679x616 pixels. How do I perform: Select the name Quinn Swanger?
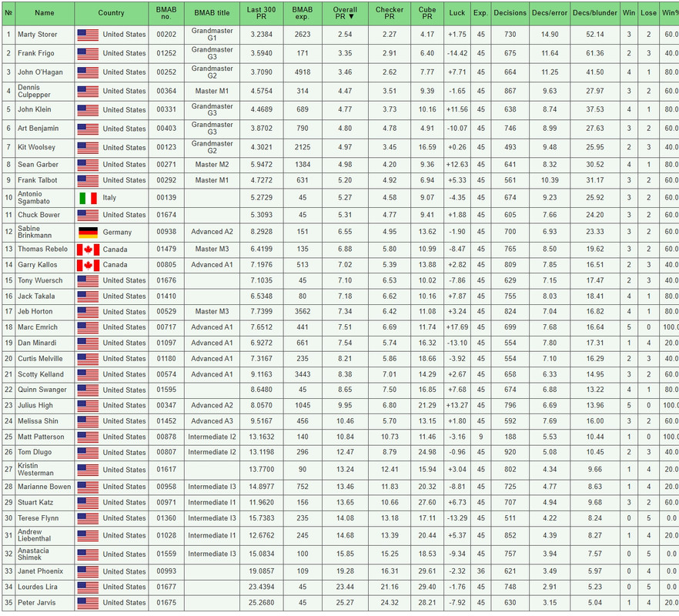pyautogui.click(x=42, y=390)
